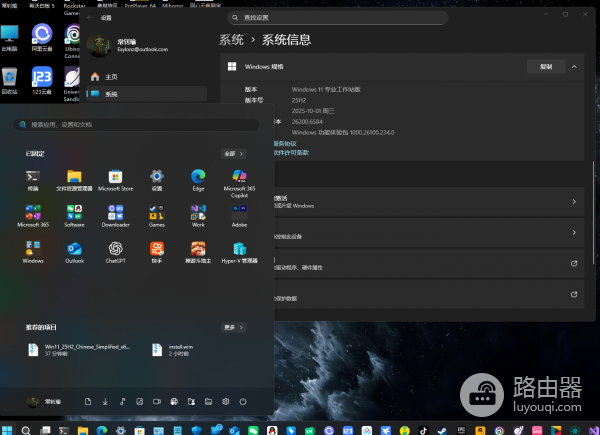Image resolution: width=600 pixels, height=435 pixels.
Task: Select System in Settings sidebar
Action: (147, 94)
